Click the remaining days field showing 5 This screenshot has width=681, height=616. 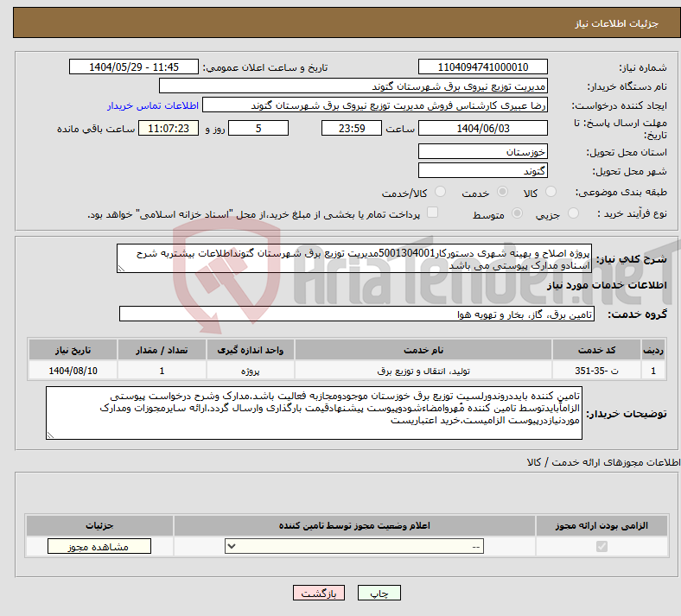click(258, 128)
